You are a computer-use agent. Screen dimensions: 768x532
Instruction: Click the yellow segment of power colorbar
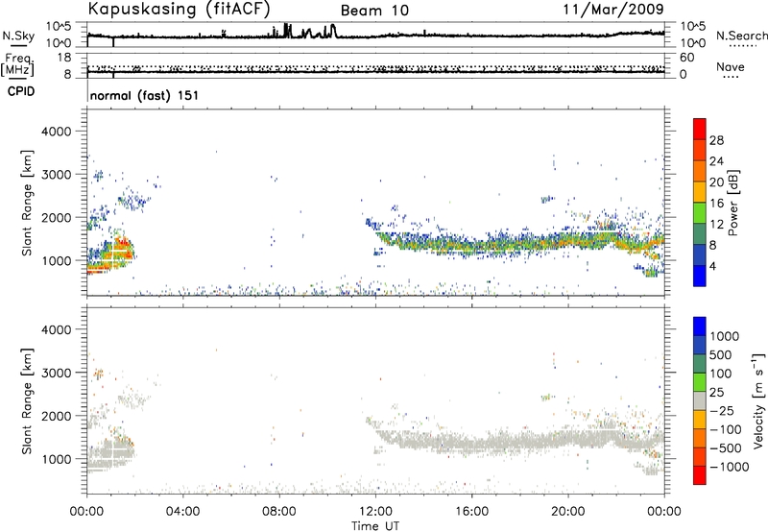coord(700,191)
